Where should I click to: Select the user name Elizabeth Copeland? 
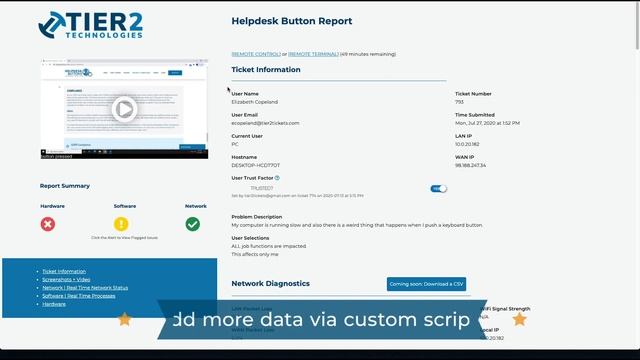(x=255, y=102)
